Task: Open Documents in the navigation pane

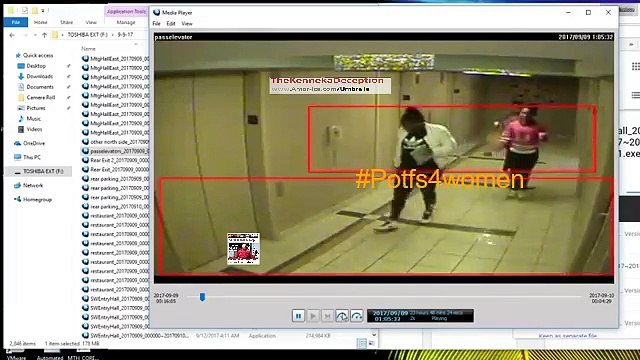Action: (40, 87)
